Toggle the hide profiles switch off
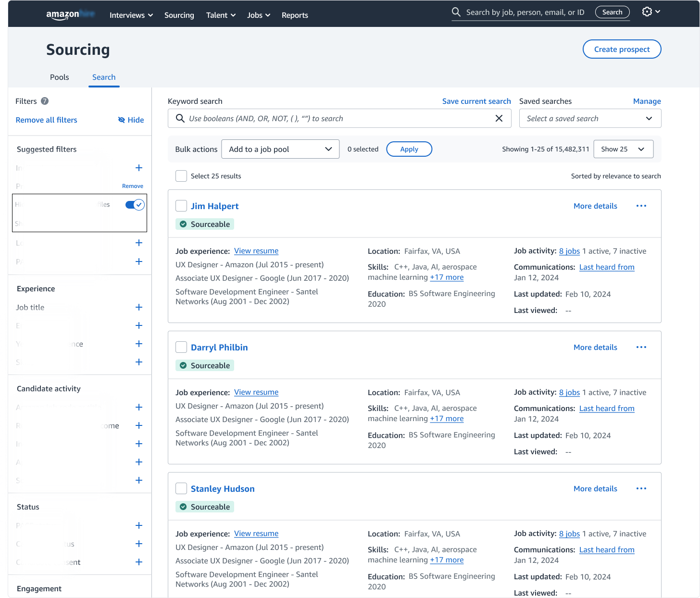700x598 pixels. tap(135, 205)
